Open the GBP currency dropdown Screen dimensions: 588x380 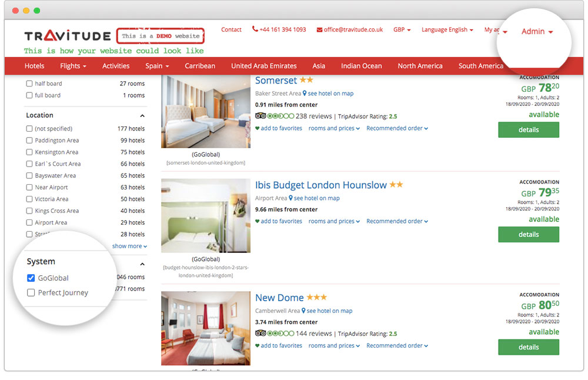[402, 30]
